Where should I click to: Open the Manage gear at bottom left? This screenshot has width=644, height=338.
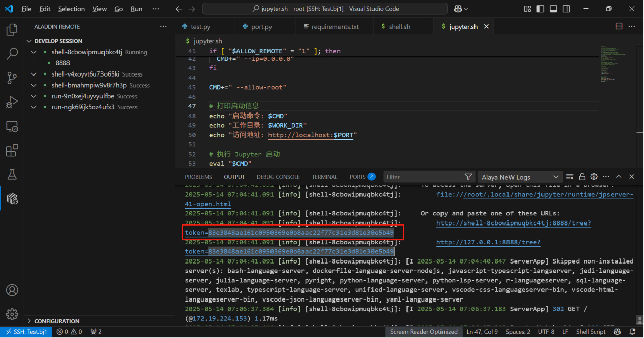pos(12,314)
